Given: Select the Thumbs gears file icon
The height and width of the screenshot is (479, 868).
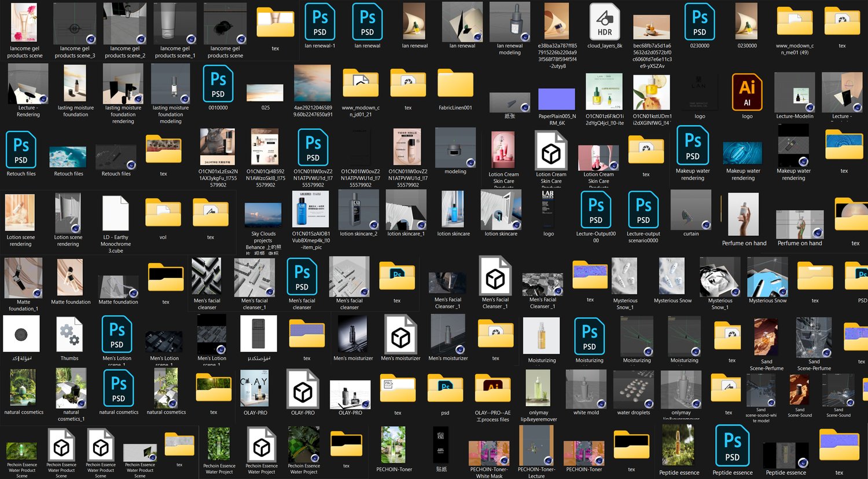Looking at the screenshot, I should click(x=69, y=334).
